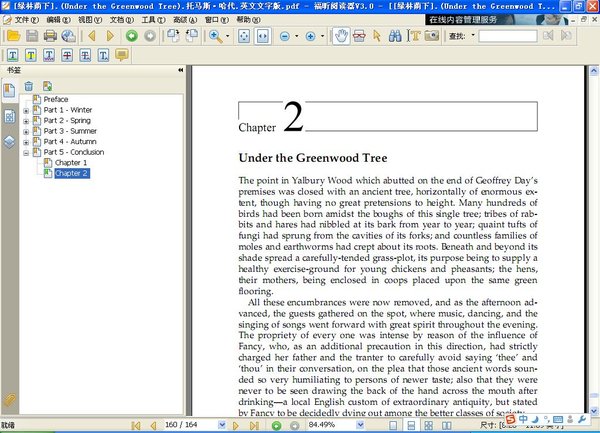Image resolution: width=600 pixels, height=433 pixels.
Task: Print the document using the printer icon
Action: [50, 36]
